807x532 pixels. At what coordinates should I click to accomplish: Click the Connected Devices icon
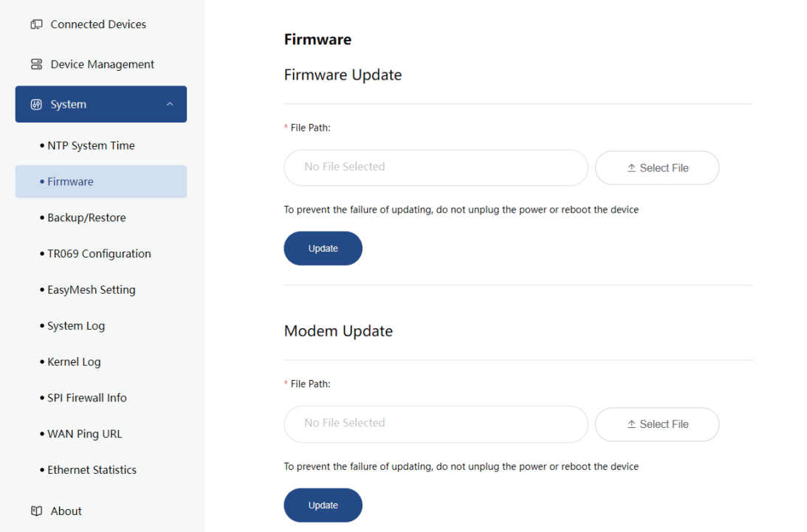[36, 24]
